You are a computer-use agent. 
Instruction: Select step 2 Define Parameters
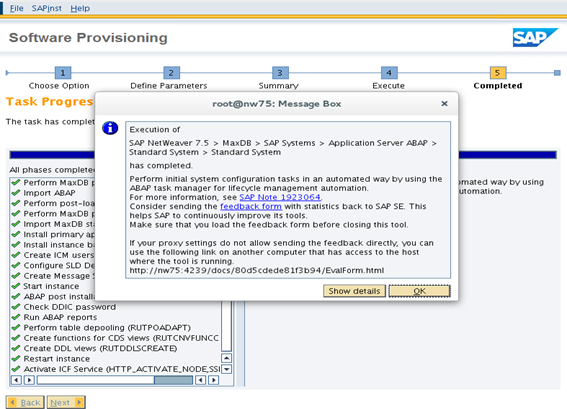tap(171, 73)
